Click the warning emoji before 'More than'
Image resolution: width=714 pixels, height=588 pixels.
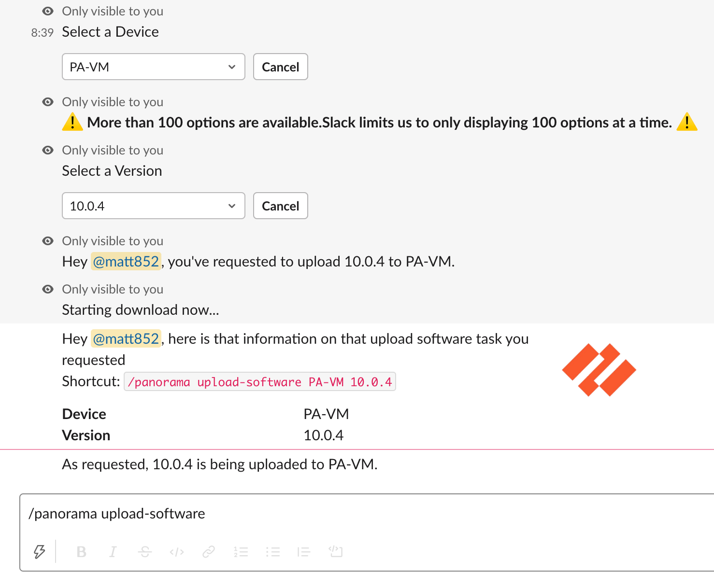(72, 122)
